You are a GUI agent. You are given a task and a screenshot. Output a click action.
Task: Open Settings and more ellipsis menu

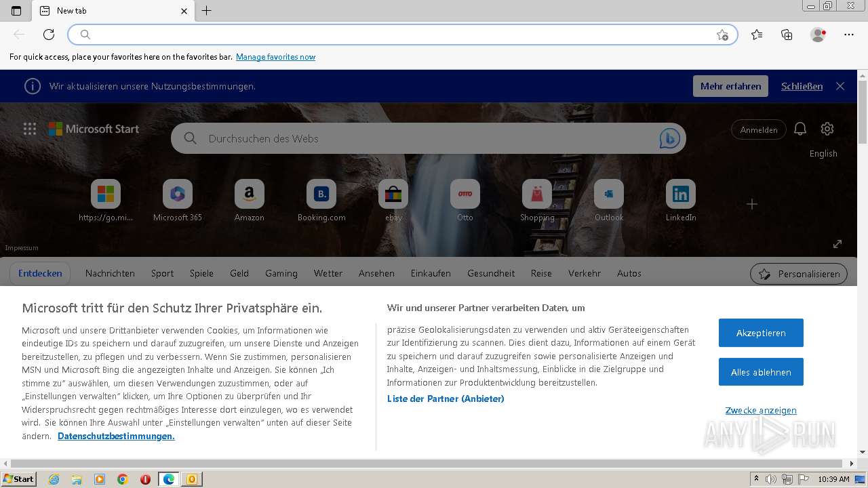tap(849, 35)
